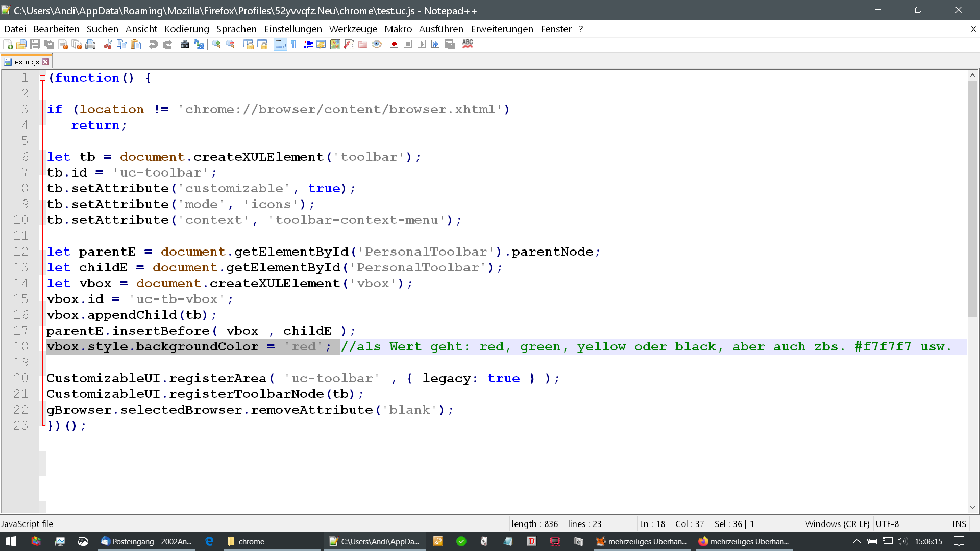This screenshot has height=551, width=980.
Task: Toggle show all characters pilcrow button
Action: click(x=294, y=44)
